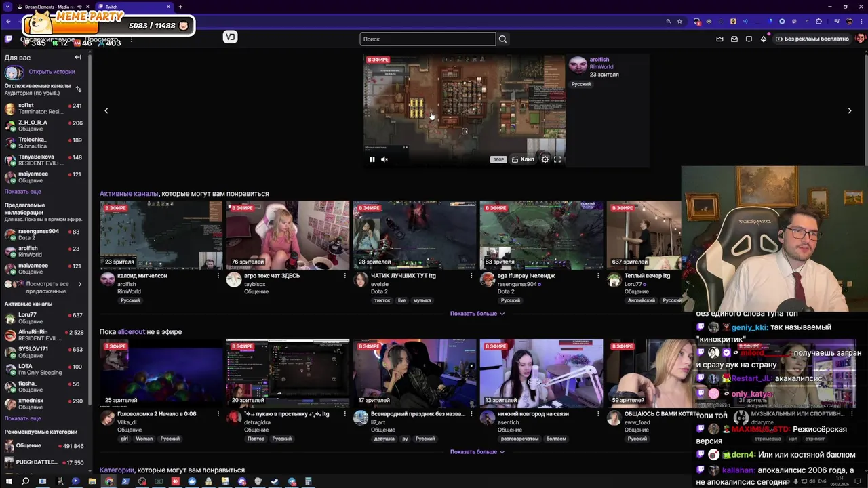Open Calculator from taskbar
The image size is (868, 488).
308,481
